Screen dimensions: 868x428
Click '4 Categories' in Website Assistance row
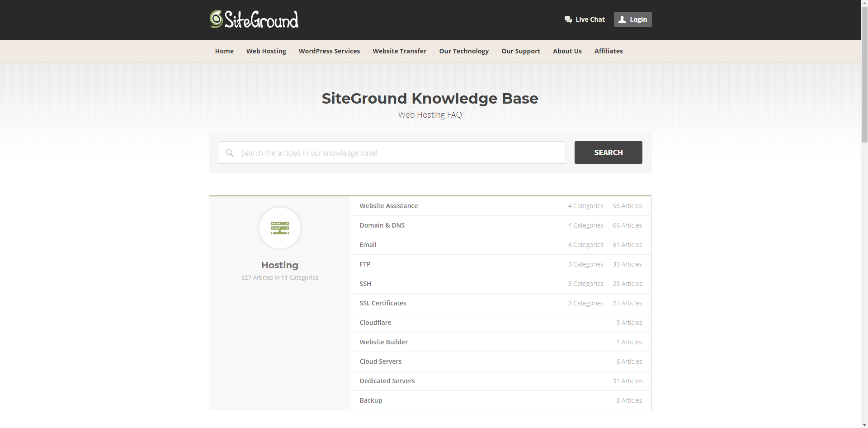point(586,206)
